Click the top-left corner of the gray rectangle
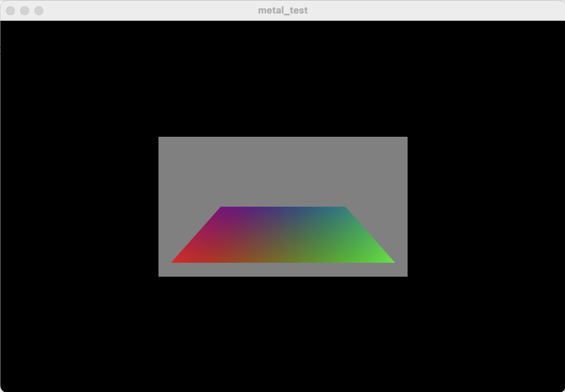Image resolution: width=565 pixels, height=392 pixels. (160, 138)
